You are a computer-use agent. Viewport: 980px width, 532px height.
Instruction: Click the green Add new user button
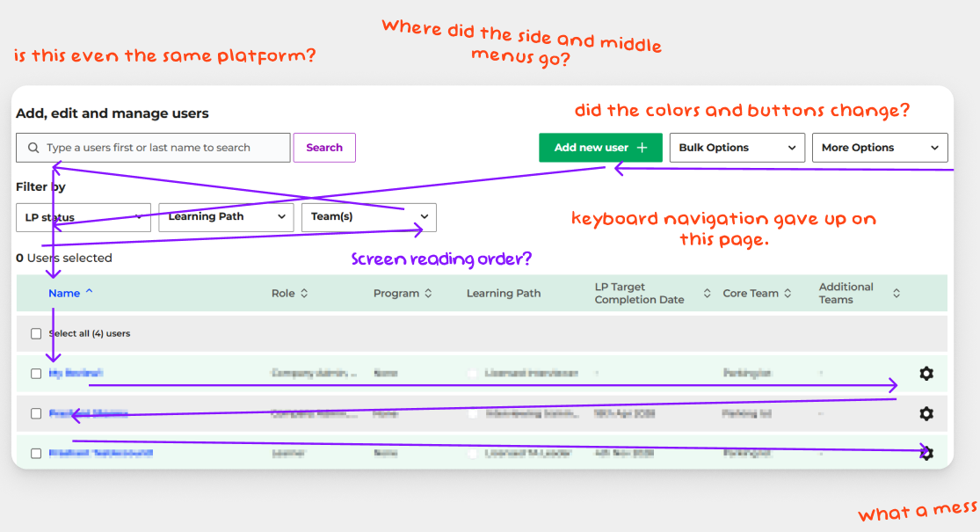click(600, 148)
